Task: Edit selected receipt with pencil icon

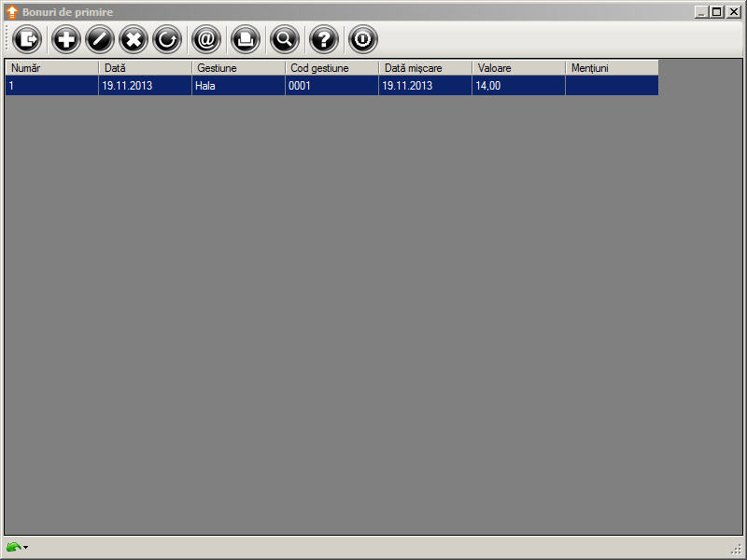Action: [100, 39]
